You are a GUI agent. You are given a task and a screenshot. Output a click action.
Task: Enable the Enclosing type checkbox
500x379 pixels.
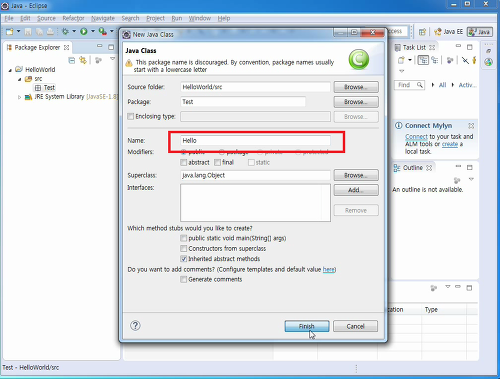[130, 116]
